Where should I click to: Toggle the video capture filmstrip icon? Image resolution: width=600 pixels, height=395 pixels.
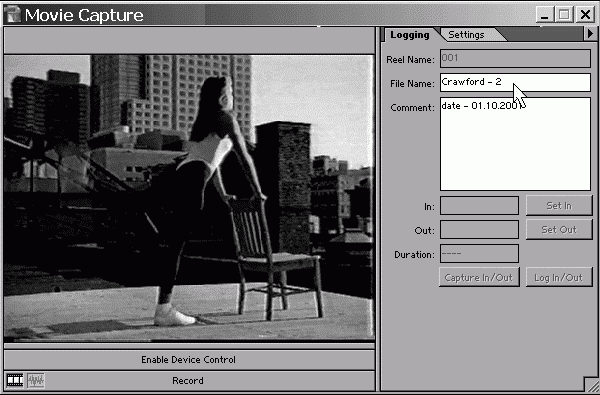coord(15,380)
